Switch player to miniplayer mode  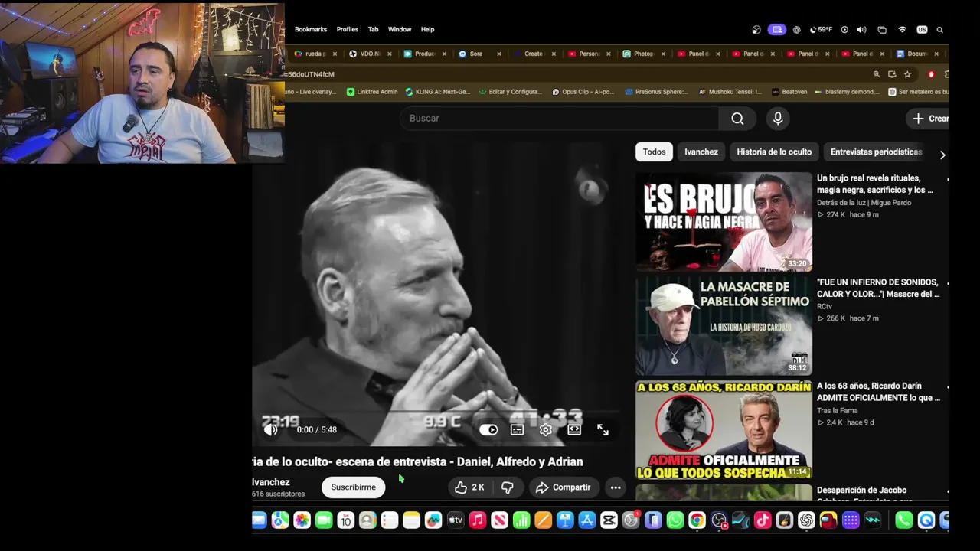coord(574,429)
